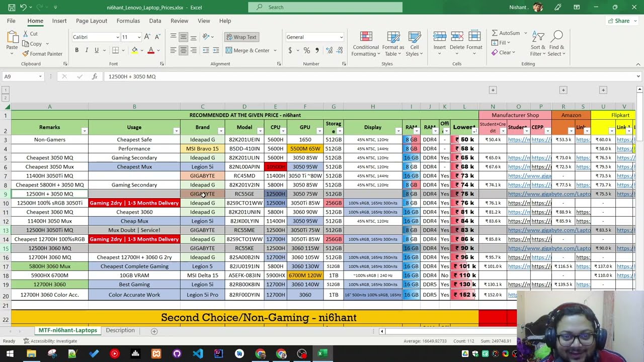Open the font size dropdown
Viewport: 644px width, 362px height.
(x=139, y=37)
